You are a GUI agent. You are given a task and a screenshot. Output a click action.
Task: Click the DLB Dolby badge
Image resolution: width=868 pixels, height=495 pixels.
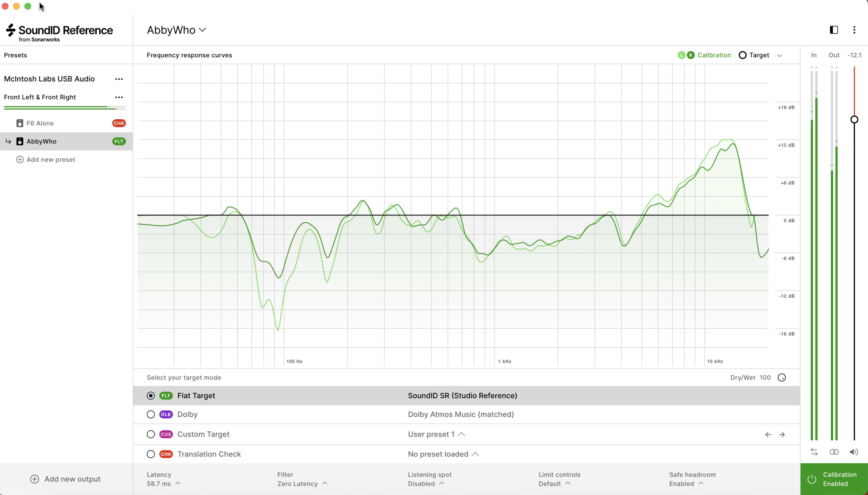166,414
